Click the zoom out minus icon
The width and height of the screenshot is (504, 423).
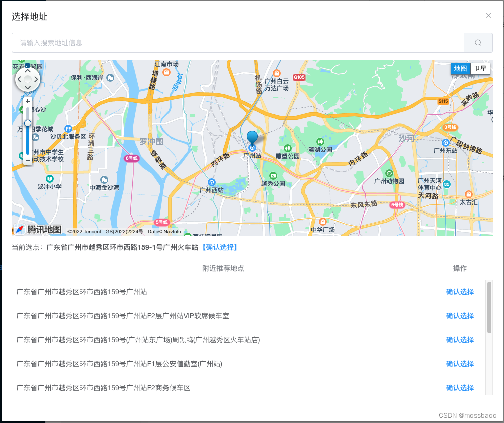click(27, 161)
